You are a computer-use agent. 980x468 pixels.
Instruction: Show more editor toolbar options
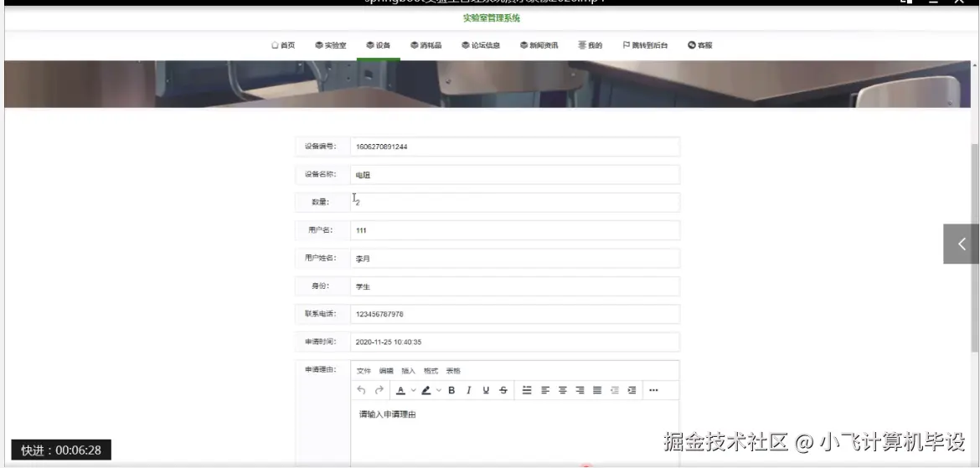tap(653, 390)
